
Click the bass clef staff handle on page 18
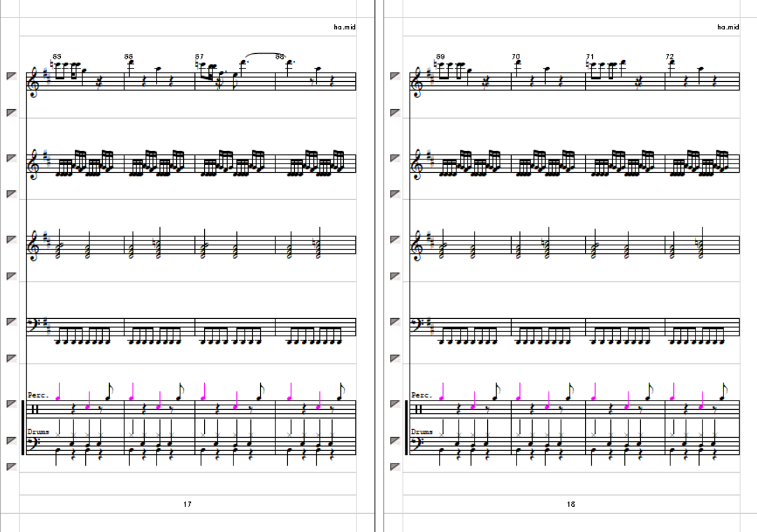pyautogui.click(x=395, y=322)
